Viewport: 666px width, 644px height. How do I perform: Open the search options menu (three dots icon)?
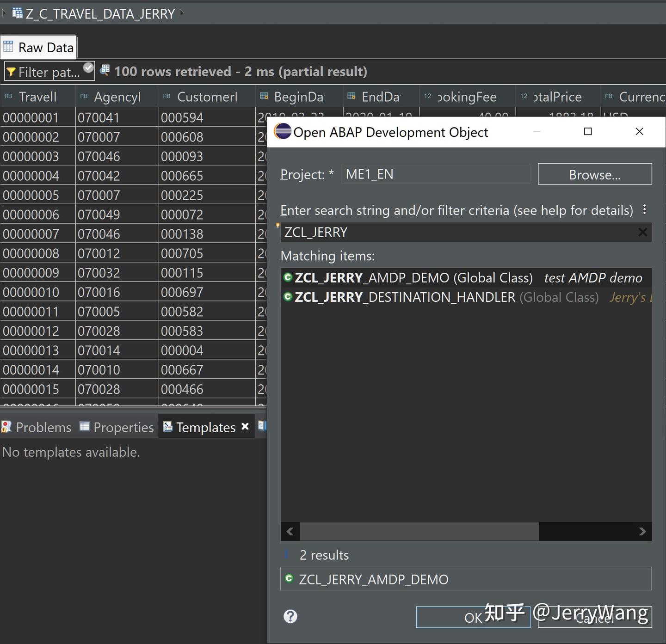click(645, 209)
